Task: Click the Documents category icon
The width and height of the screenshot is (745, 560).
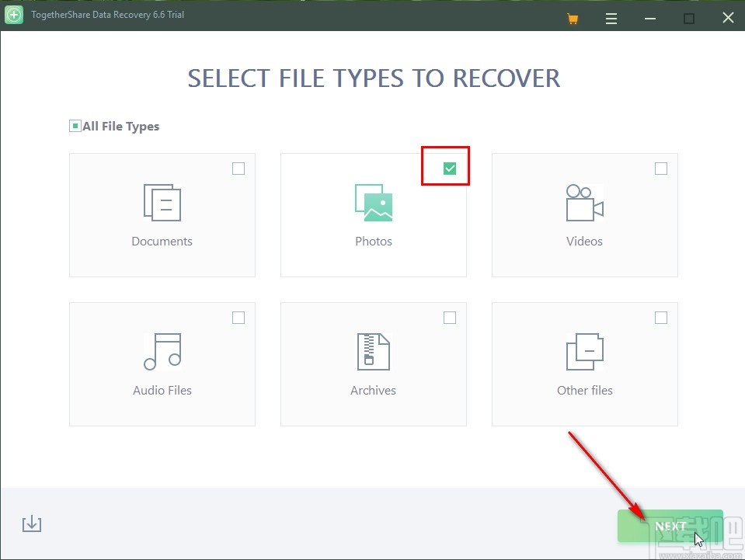Action: point(162,203)
